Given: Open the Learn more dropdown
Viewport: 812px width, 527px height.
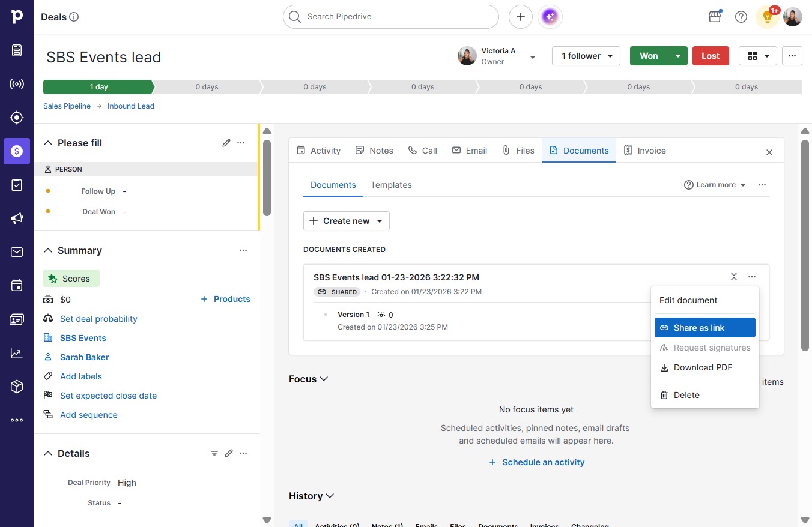Looking at the screenshot, I should coord(715,185).
